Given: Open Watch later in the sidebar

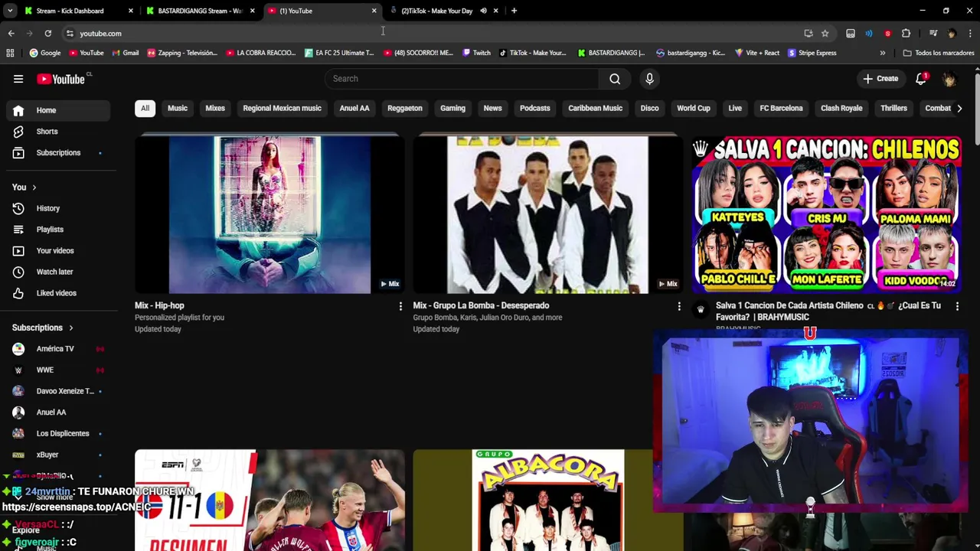Looking at the screenshot, I should pyautogui.click(x=55, y=272).
